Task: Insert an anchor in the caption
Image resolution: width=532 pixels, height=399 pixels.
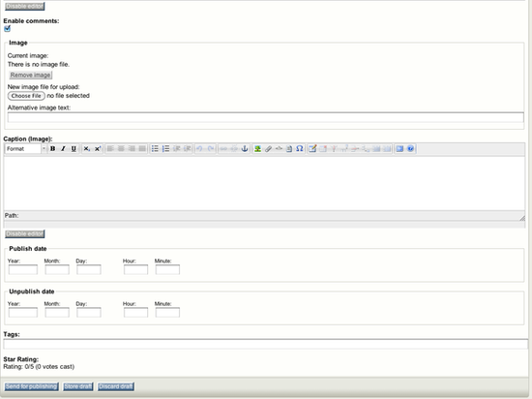Action: pos(245,149)
